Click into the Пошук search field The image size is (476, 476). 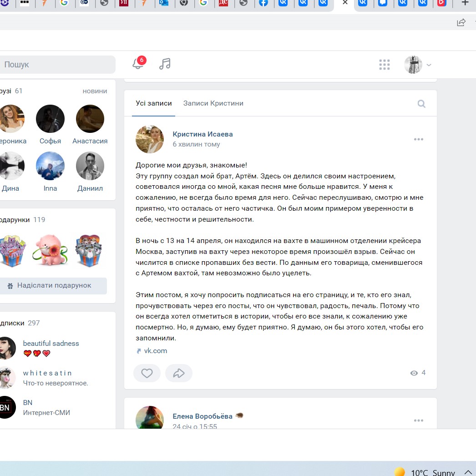pyautogui.click(x=57, y=65)
